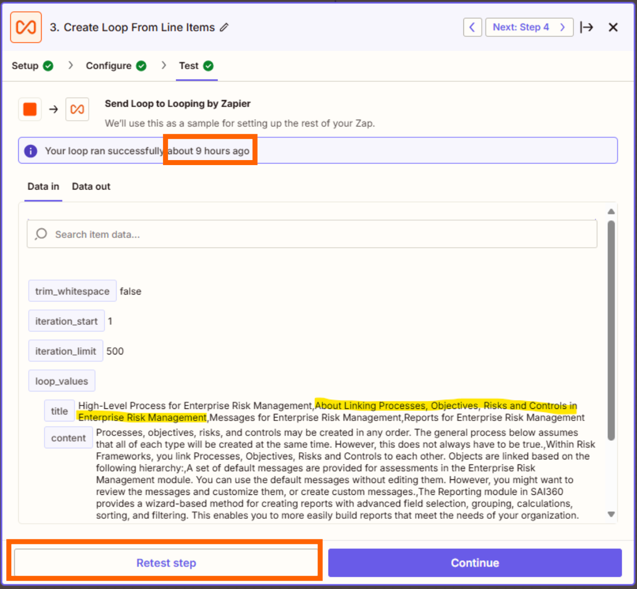Click the 3. Create Loop From Line Items title
637x589 pixels.
132,27
